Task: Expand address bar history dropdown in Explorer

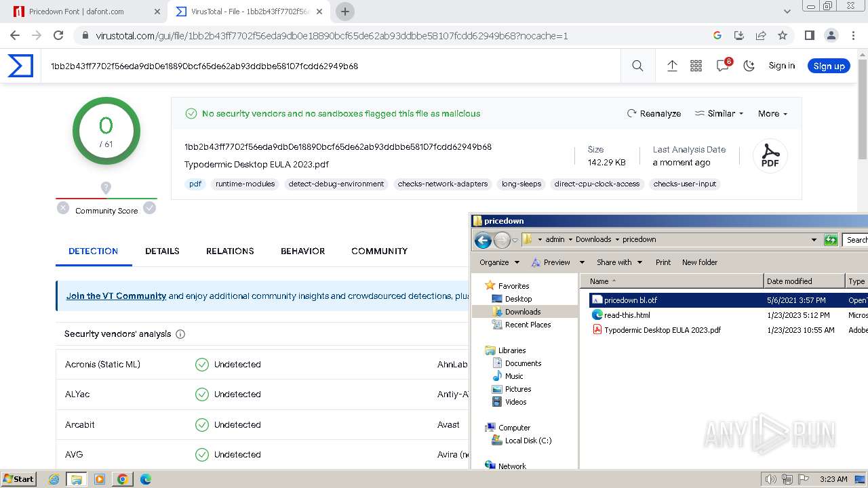Action: [x=814, y=240]
